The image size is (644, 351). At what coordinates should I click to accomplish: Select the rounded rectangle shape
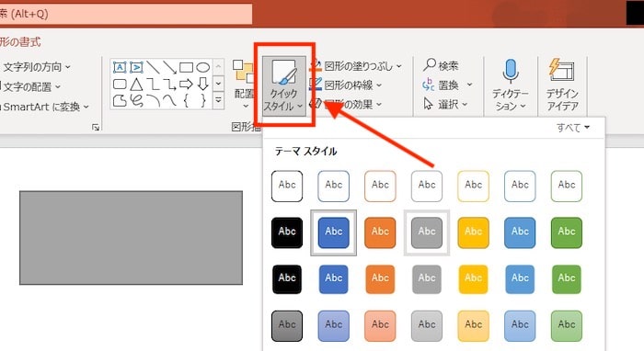(120, 84)
